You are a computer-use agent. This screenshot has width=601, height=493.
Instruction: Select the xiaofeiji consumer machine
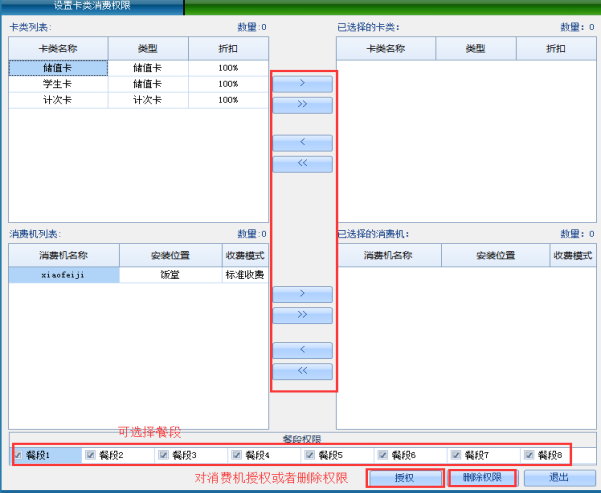[x=64, y=275]
